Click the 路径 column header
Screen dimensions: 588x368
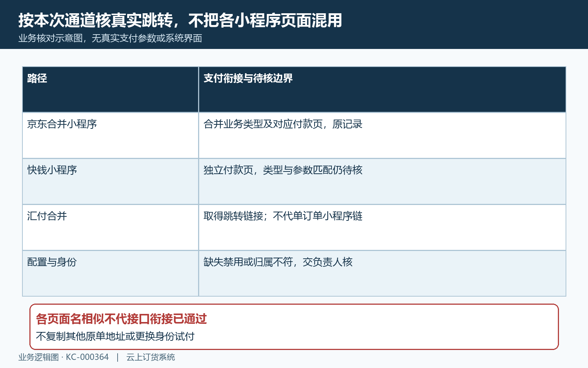(110, 89)
